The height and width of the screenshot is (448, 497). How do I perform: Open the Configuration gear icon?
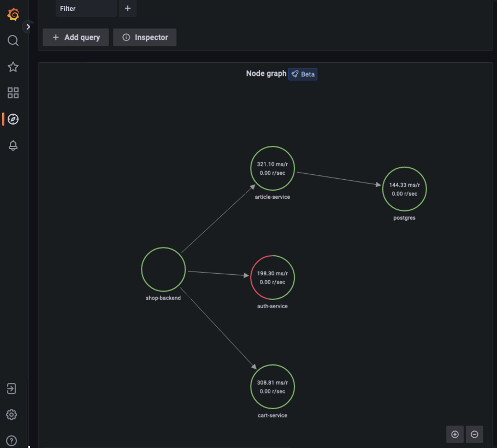[13, 415]
